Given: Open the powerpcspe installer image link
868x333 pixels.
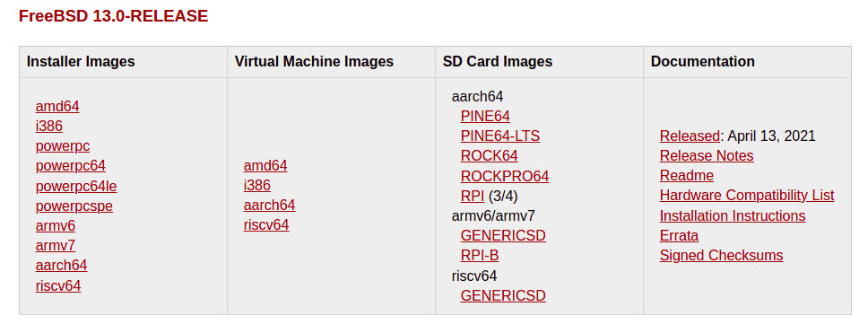Looking at the screenshot, I should 74,206.
